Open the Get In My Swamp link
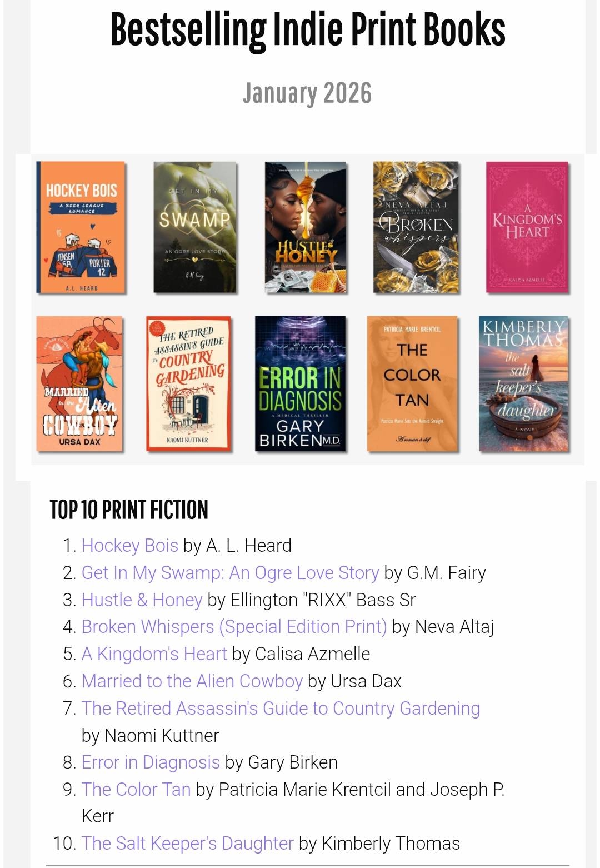Screen dimensions: 600x868 point(230,573)
